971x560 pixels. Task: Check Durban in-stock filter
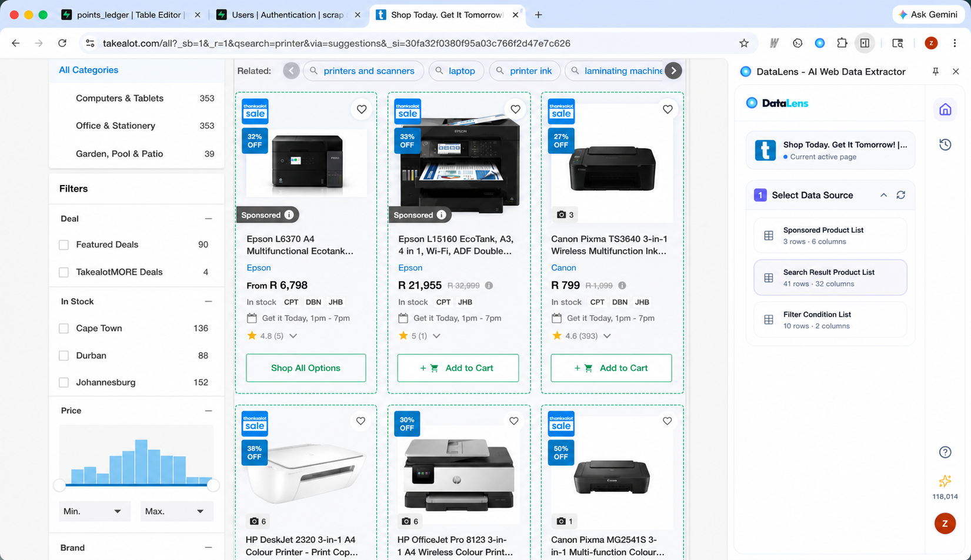(x=64, y=356)
